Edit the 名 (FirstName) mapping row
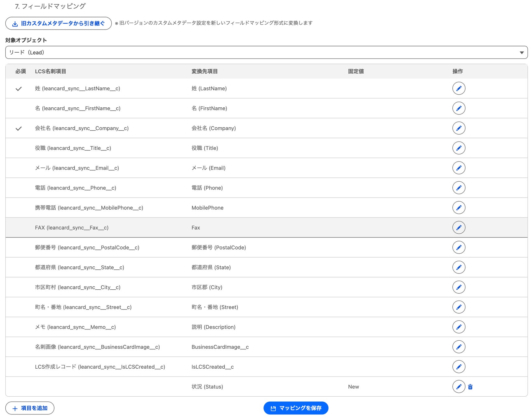532x420 pixels. coord(459,108)
